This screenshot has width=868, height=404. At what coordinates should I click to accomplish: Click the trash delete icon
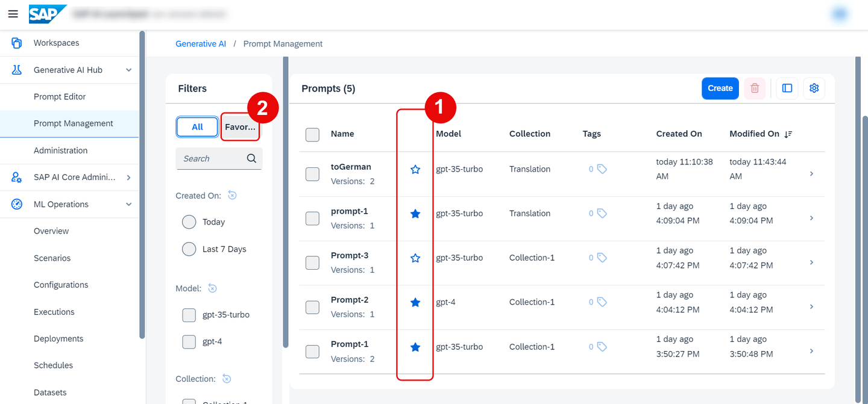(755, 88)
